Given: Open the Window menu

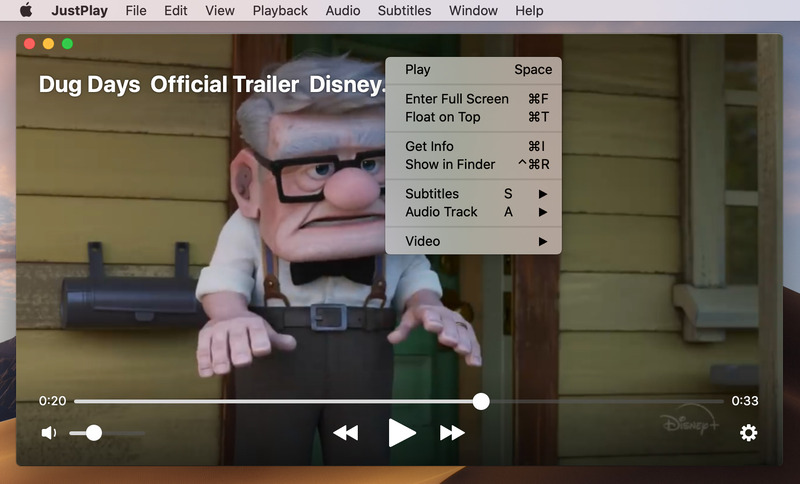Looking at the screenshot, I should 473,10.
